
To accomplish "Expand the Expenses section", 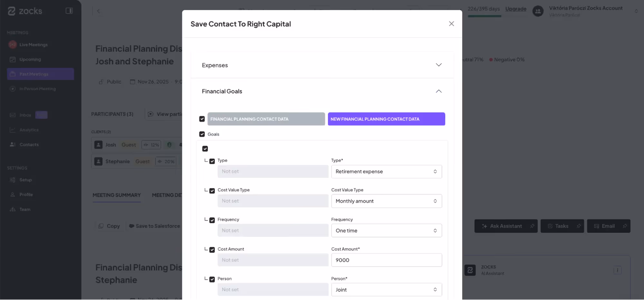I will click(438, 65).
